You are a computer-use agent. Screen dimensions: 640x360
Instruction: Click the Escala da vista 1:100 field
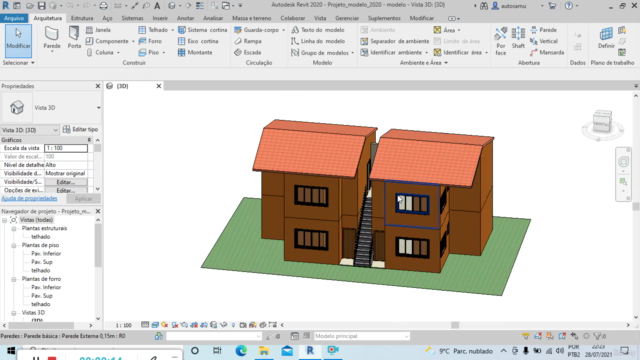click(66, 148)
